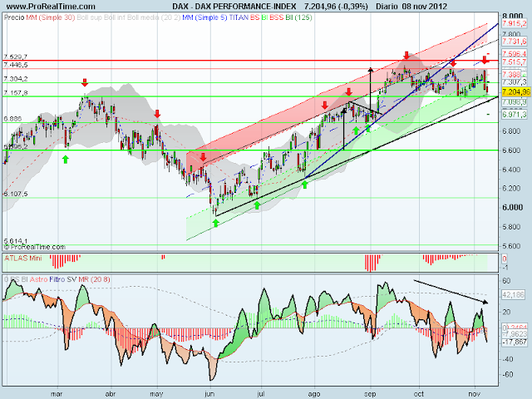This screenshot has width=532, height=399.
Task: Click the 6.200 price axis label
Action: [x=511, y=189]
